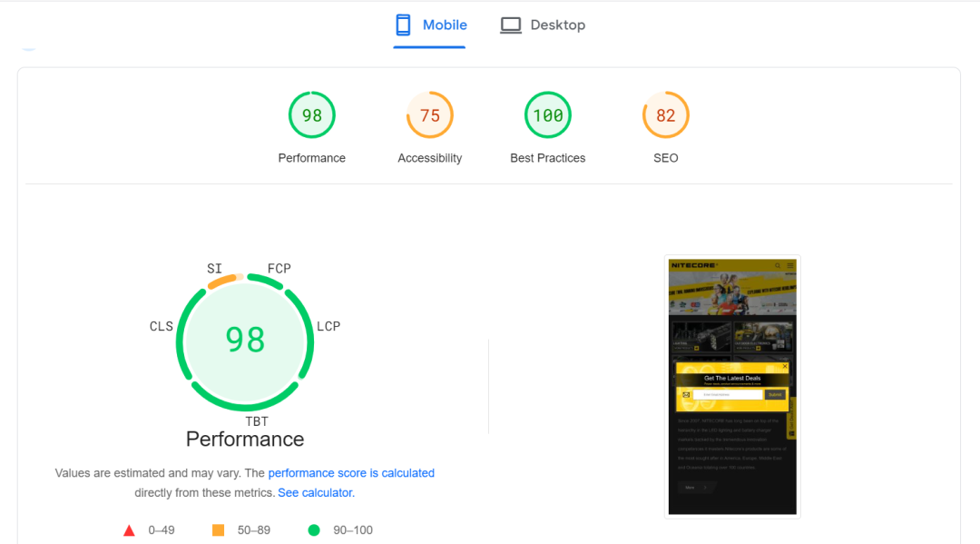Open the 'See calculator' link
980x544 pixels.
point(315,493)
